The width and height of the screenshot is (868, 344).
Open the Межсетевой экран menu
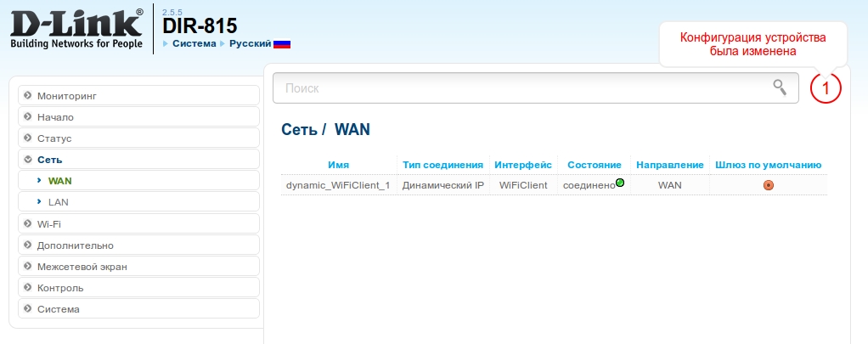[82, 267]
